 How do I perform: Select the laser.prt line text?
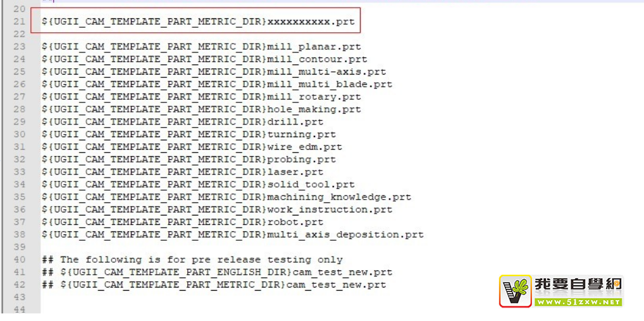(182, 172)
